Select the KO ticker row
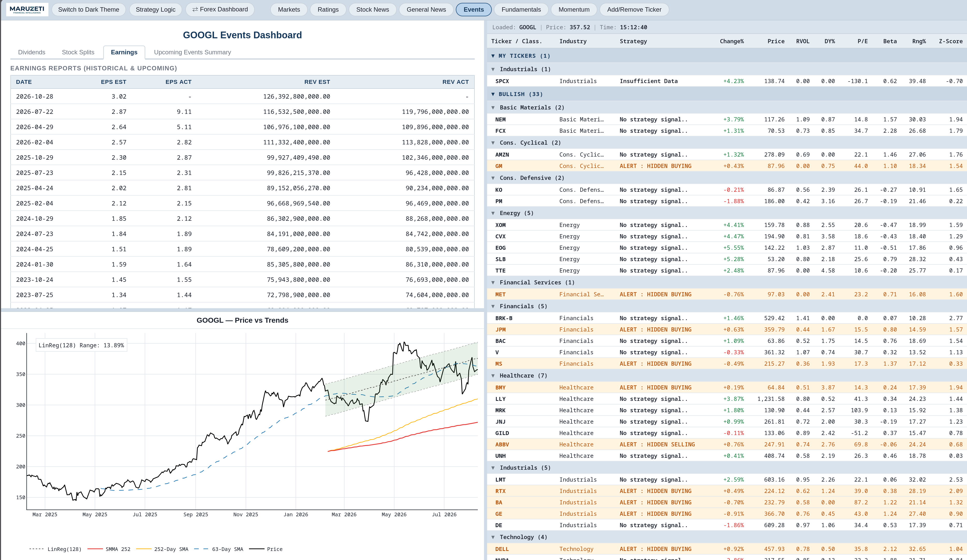This screenshot has width=967, height=560. [x=727, y=190]
